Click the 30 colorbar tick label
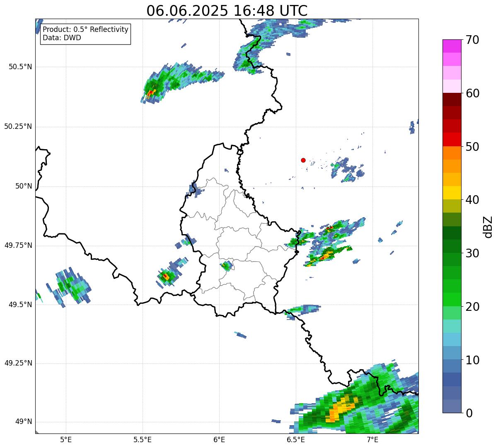 pyautogui.click(x=472, y=253)
